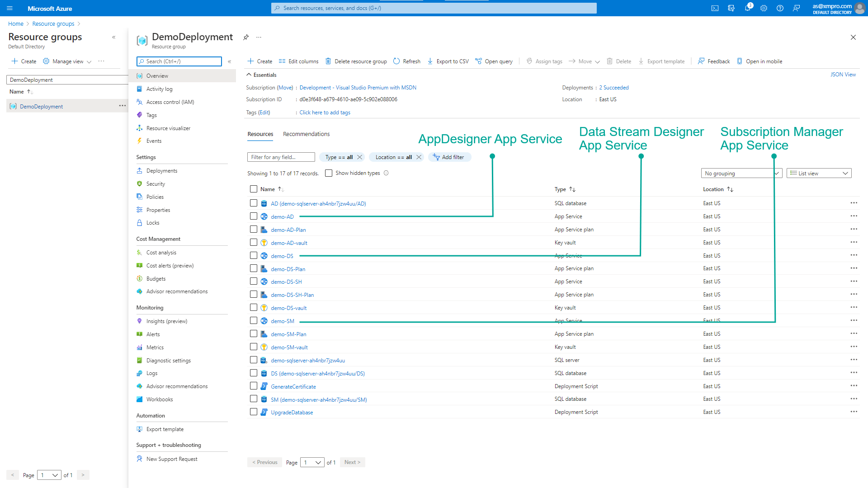Check the demo-AD row checkbox
This screenshot has width=868, height=488.
tap(254, 216)
